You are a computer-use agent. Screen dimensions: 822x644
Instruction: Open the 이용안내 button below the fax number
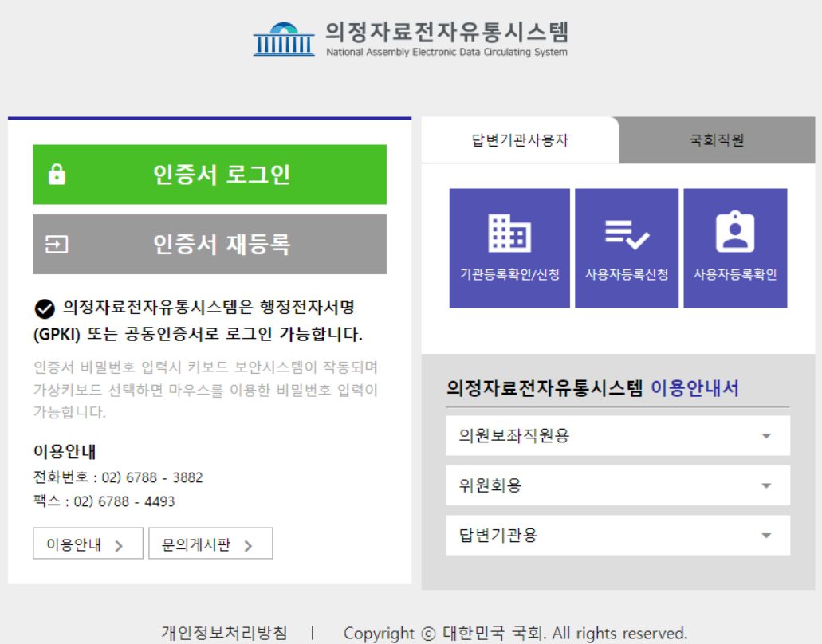(88, 544)
